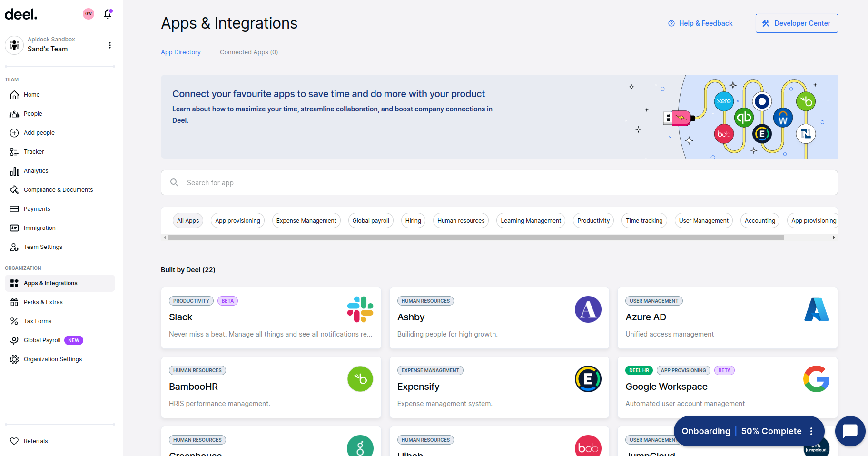The height and width of the screenshot is (456, 868).
Task: Click the BambooHR logo icon
Action: point(360,379)
